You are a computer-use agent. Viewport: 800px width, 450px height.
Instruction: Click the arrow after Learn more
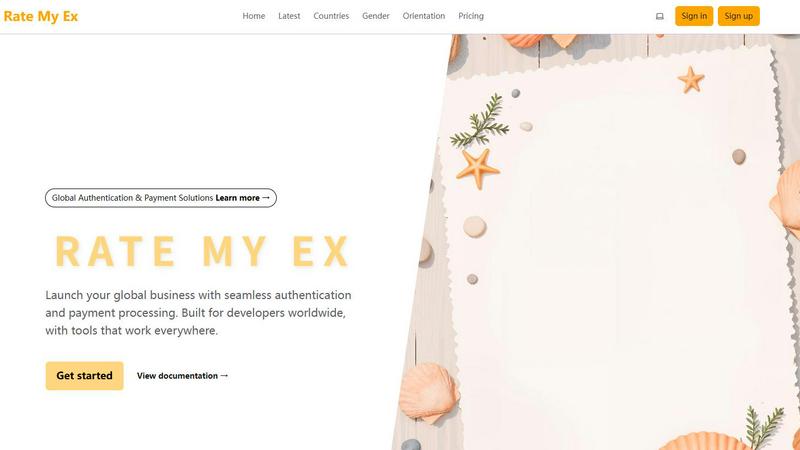(266, 197)
